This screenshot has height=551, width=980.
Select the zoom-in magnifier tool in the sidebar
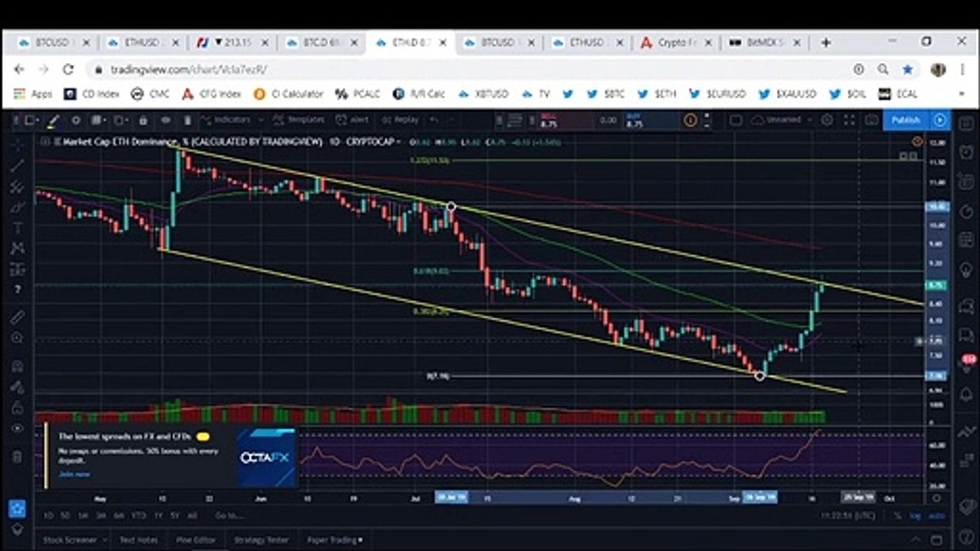18,337
